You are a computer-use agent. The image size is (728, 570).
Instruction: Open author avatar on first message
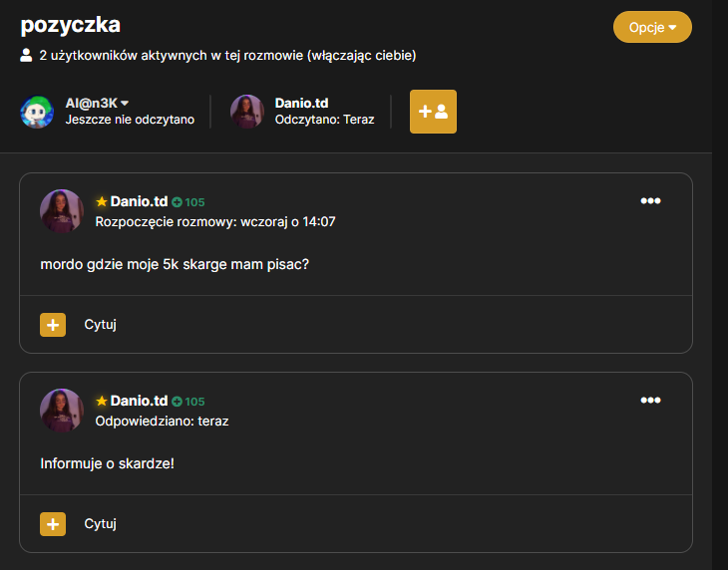tap(62, 211)
